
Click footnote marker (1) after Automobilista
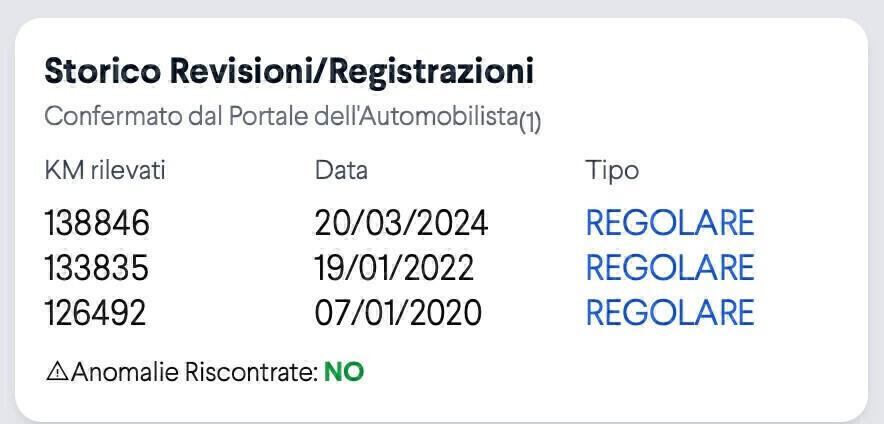530,121
